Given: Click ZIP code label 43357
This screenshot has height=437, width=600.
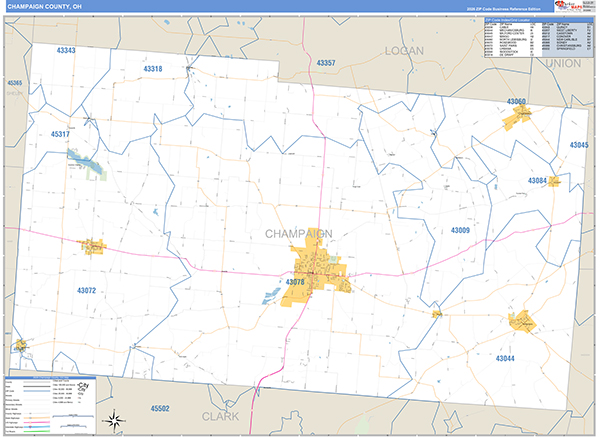Looking at the screenshot, I should (326, 63).
